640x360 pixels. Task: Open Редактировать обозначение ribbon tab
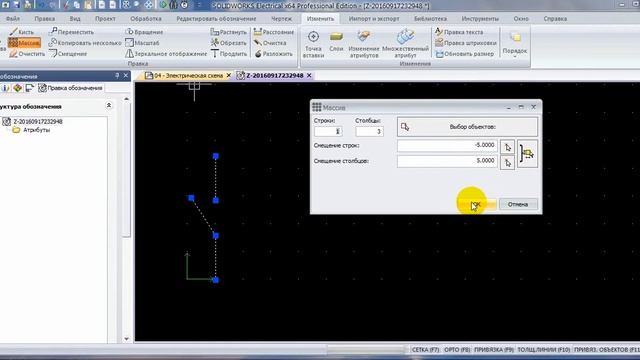tap(216, 19)
